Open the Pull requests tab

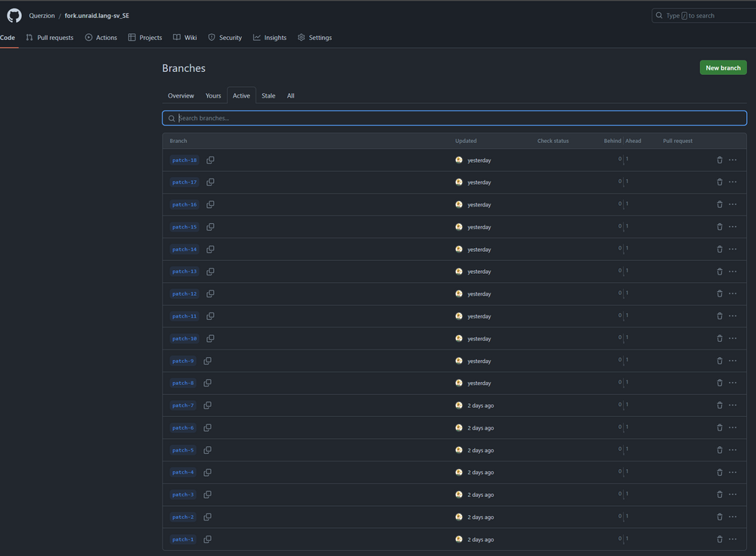click(50, 38)
